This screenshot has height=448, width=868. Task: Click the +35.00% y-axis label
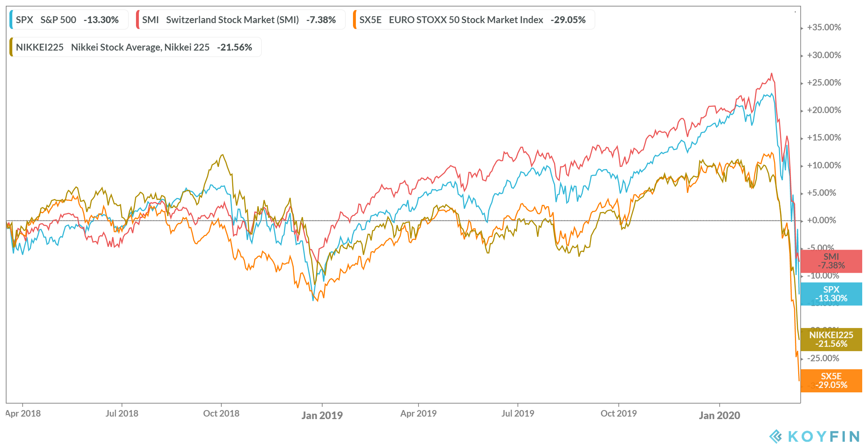[824, 27]
